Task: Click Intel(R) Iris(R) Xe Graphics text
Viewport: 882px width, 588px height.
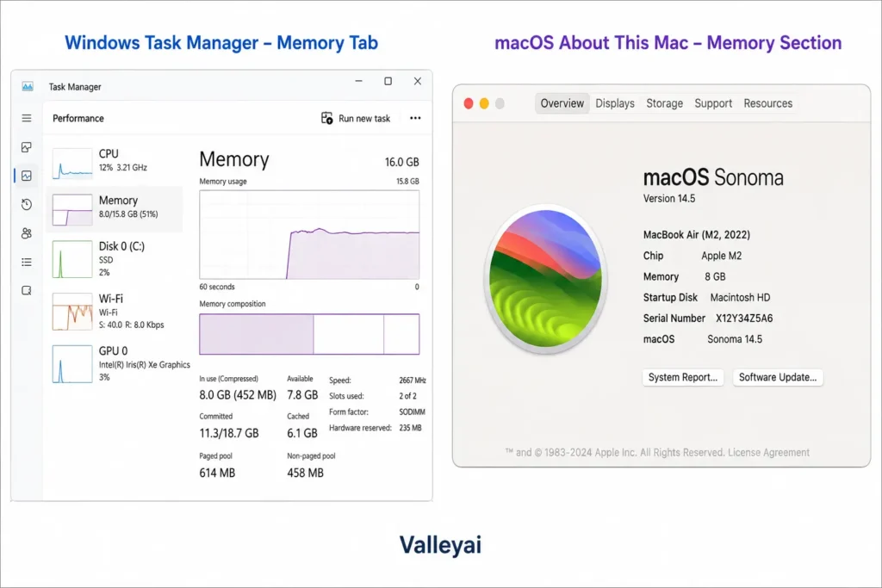Action: point(145,365)
